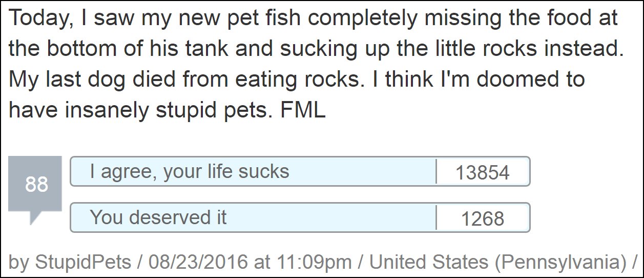Screen dimensions: 644x278
Task: Select the 11:09pm timestamp
Action: click(x=314, y=262)
